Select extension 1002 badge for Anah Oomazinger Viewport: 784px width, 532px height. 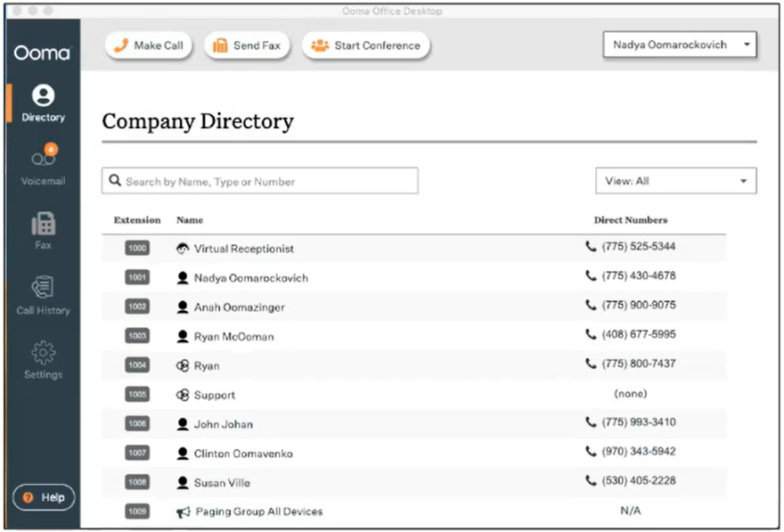(137, 307)
